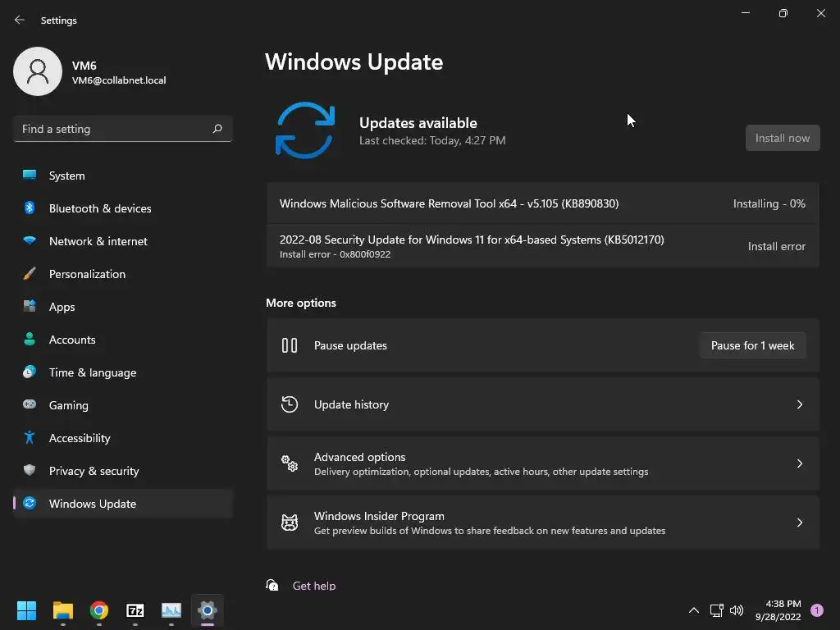Open notification badge in tray
The width and height of the screenshot is (840, 630).
[x=817, y=610]
